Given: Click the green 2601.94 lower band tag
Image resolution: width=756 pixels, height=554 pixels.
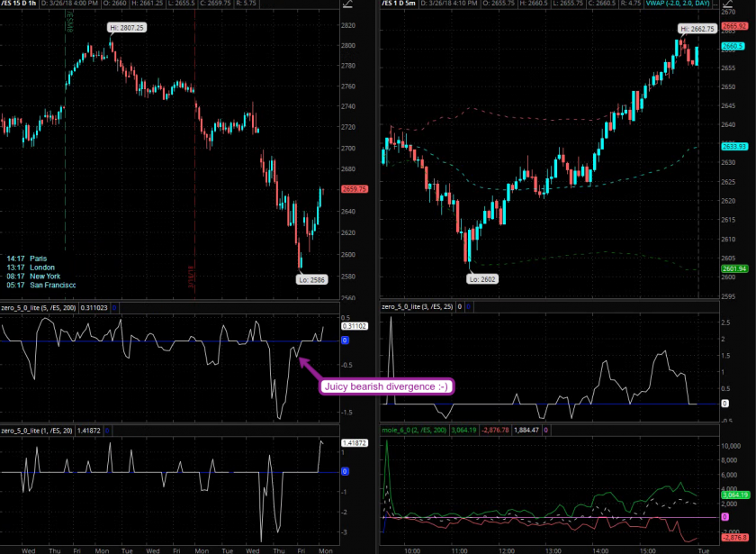Looking at the screenshot, I should [733, 268].
